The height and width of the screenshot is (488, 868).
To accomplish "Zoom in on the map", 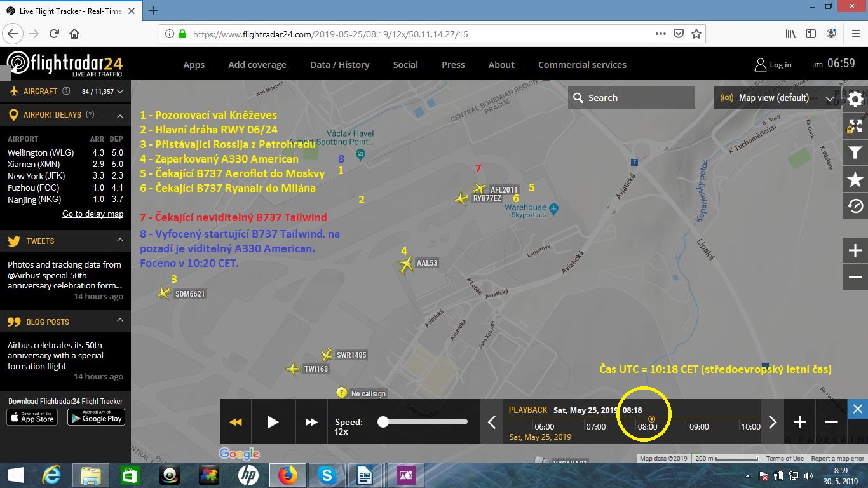I will point(855,250).
